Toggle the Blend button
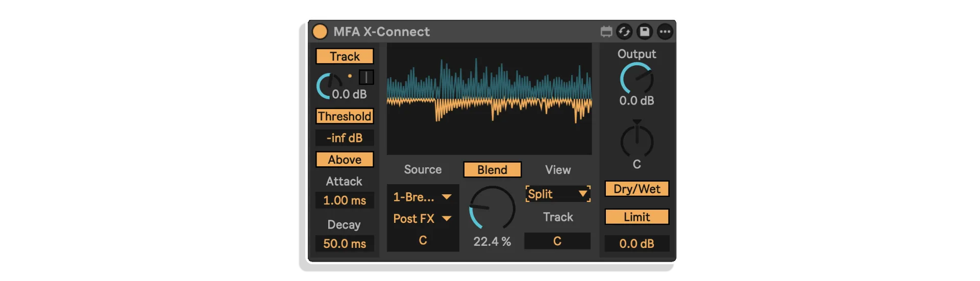980x281 pixels. [492, 170]
